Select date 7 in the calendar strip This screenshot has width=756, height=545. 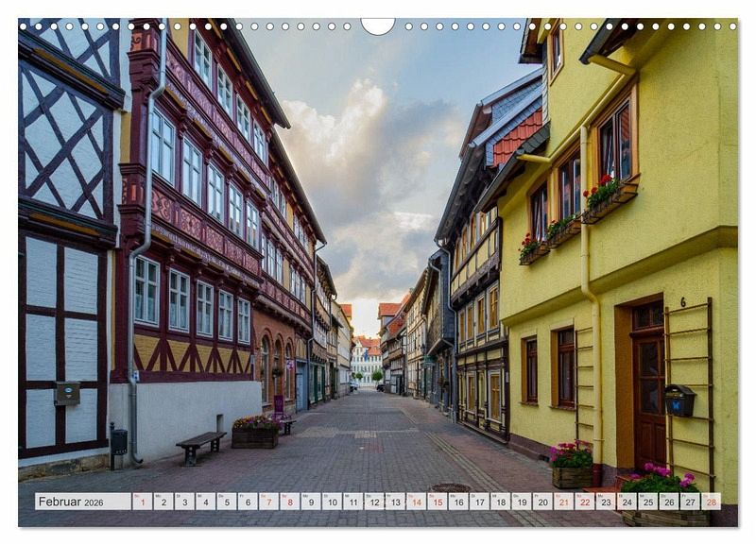pyautogui.click(x=268, y=502)
